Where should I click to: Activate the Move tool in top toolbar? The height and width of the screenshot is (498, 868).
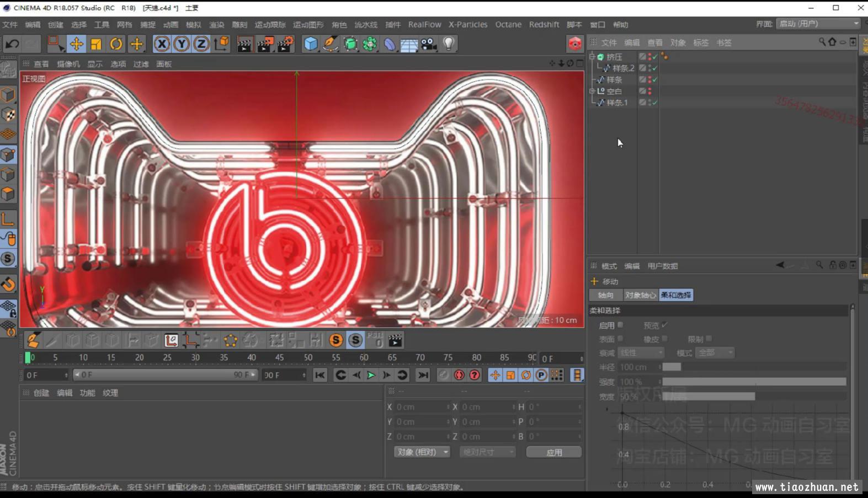76,44
